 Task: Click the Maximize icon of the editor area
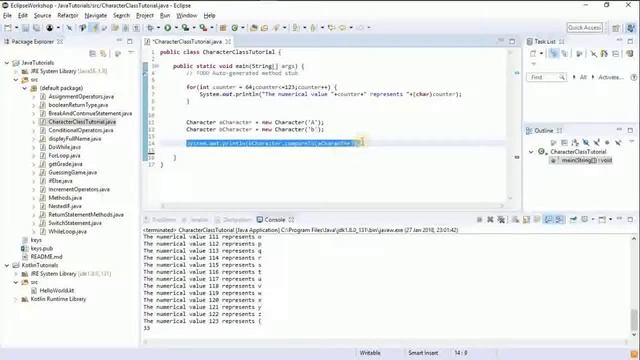512,41
